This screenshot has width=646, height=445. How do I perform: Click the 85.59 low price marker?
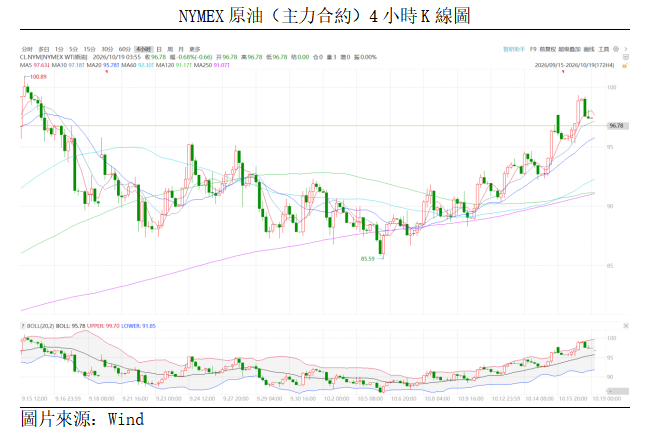click(367, 259)
